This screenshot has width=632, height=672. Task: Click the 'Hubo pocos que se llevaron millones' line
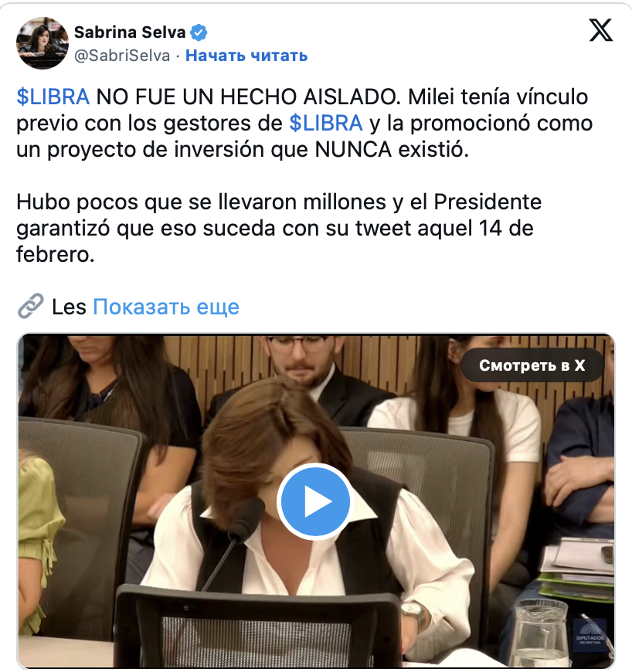click(201, 202)
